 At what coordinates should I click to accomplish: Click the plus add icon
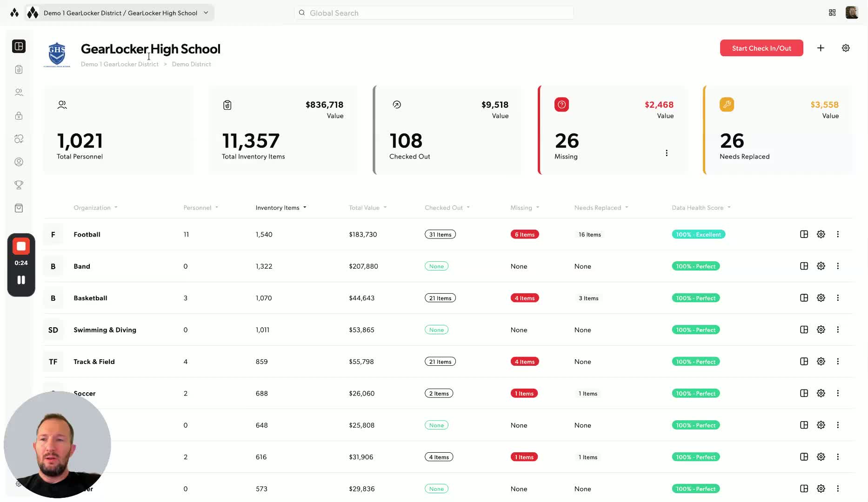821,48
